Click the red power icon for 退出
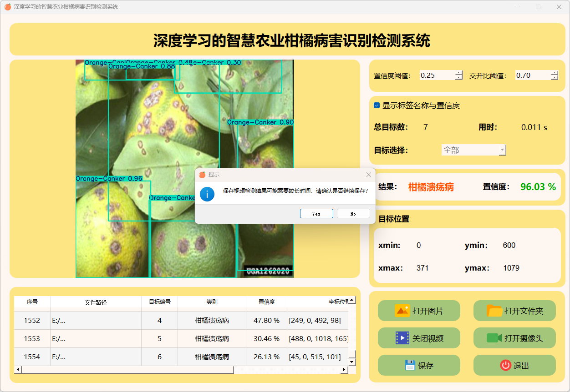This screenshot has height=392, width=570. coord(505,366)
